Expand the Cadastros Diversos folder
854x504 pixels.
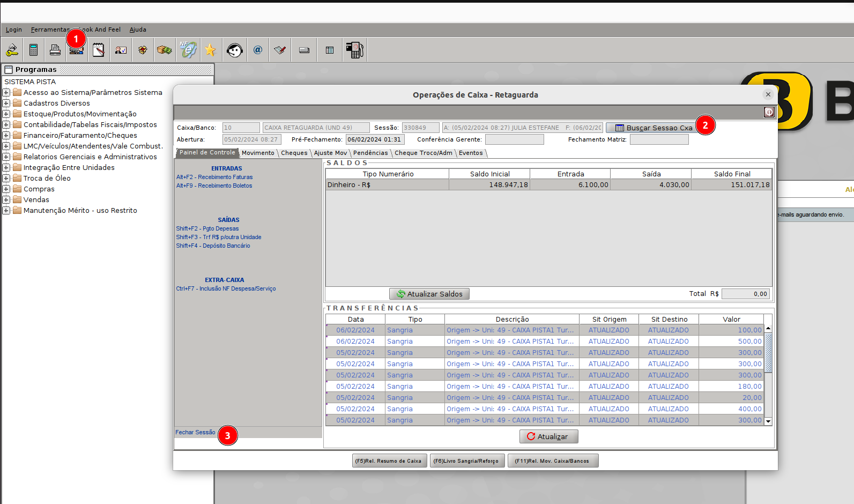[6, 103]
